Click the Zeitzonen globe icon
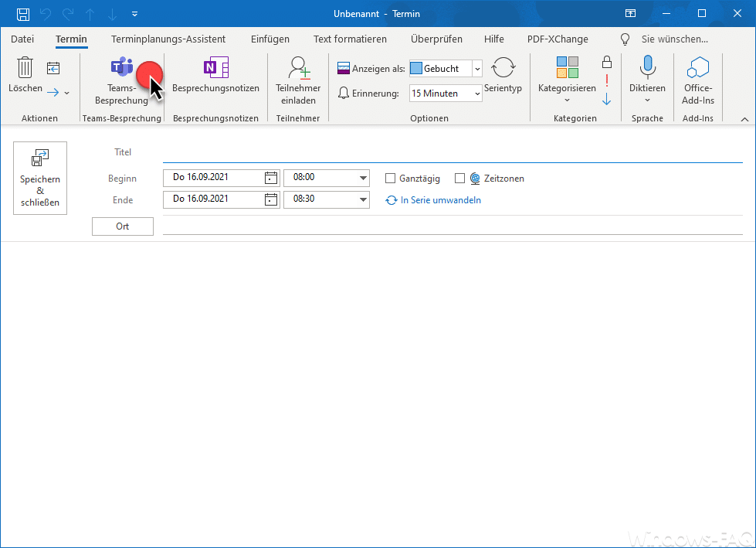Viewport: 756px width, 548px height. (475, 179)
